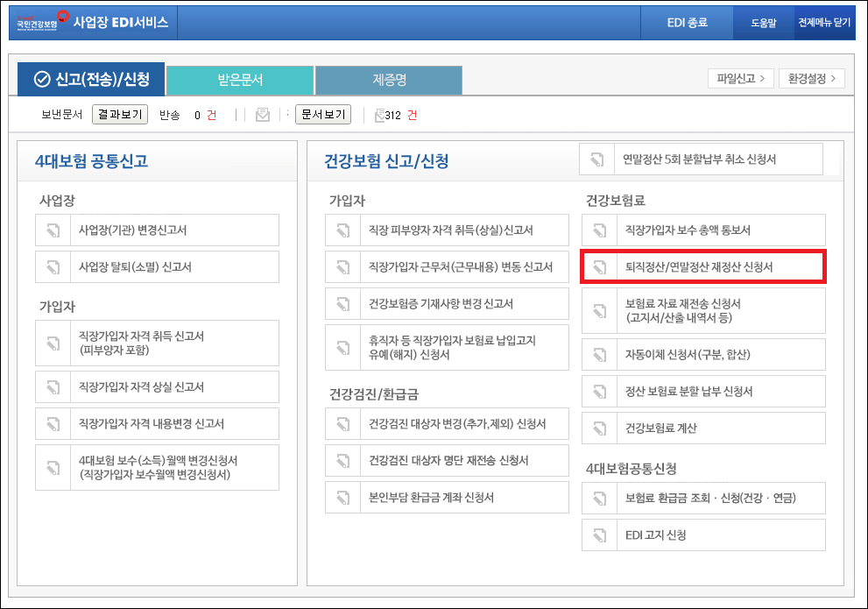868x609 pixels.
Task: Open the 제증명 tab
Action: [389, 81]
